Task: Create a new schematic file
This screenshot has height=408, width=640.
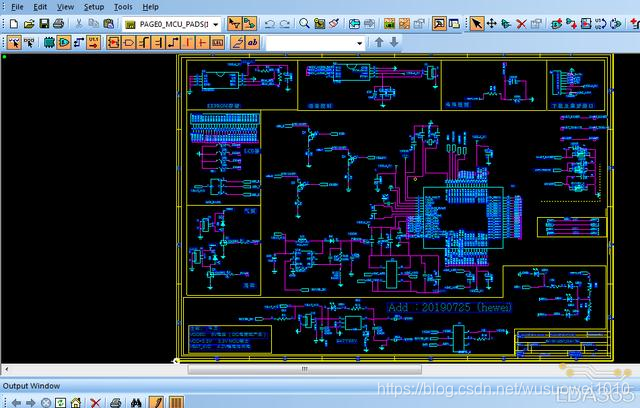Action: point(13,24)
